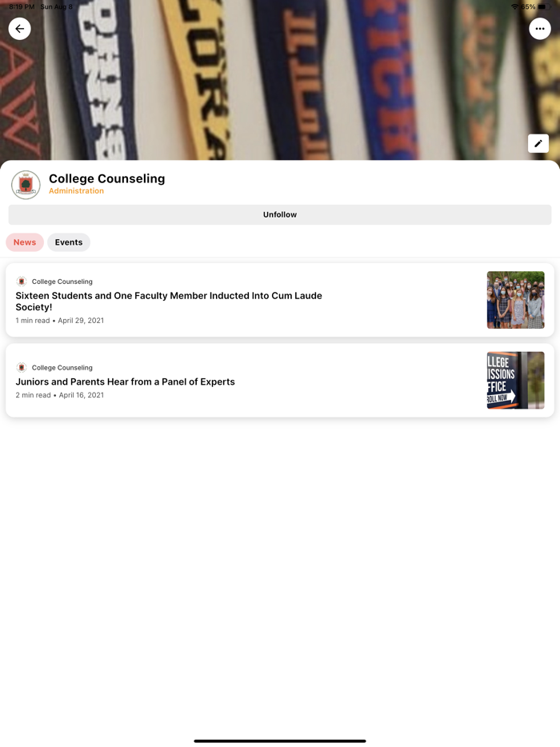Click crest icon on Cum Laude article
The height and width of the screenshot is (747, 560).
coord(22,281)
